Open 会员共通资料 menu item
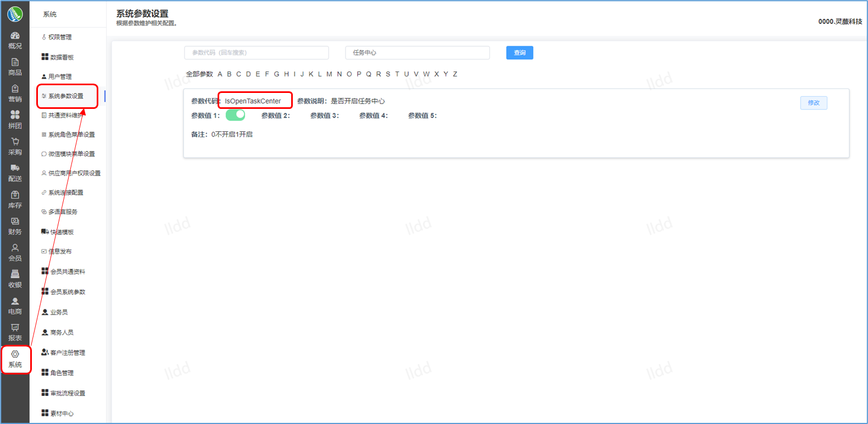 tap(68, 272)
